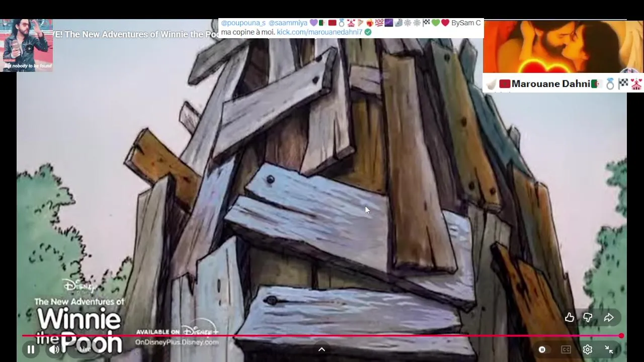Image resolution: width=644 pixels, height=362 pixels.
Task: Click the kissing couple image thumbnail
Action: pos(563,47)
